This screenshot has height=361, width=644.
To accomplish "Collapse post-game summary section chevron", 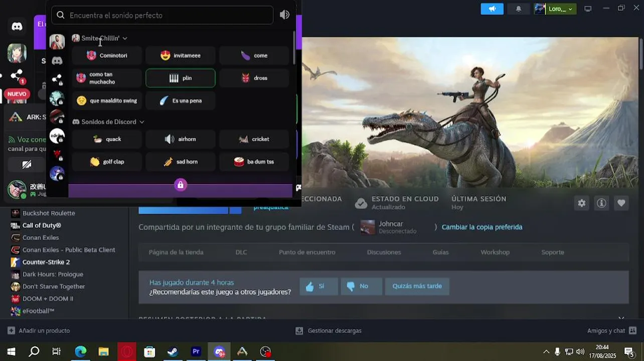I will tap(621, 318).
